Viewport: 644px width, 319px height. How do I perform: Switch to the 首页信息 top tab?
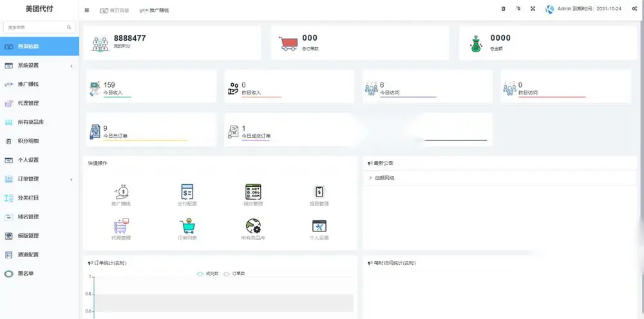[x=115, y=10]
